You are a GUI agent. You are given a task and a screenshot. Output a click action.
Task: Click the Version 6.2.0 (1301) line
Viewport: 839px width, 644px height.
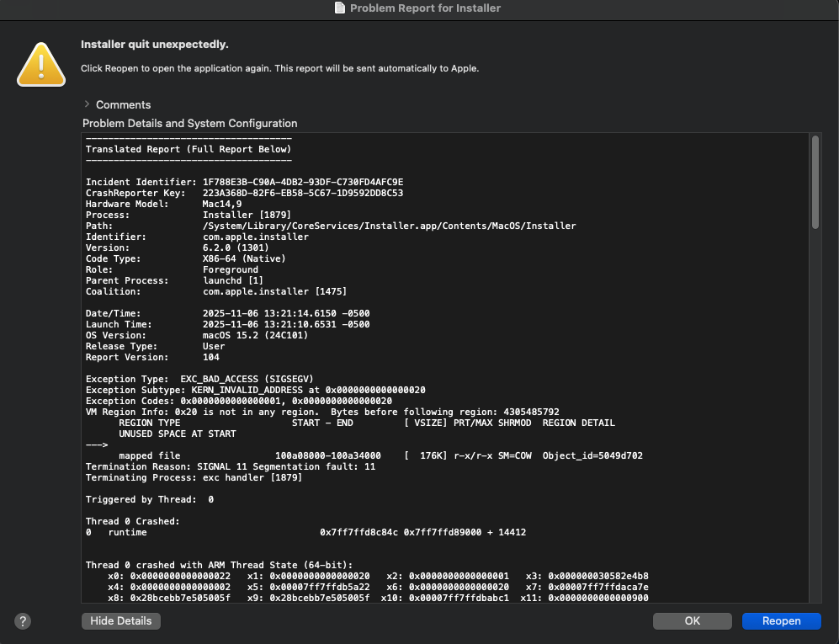177,247
